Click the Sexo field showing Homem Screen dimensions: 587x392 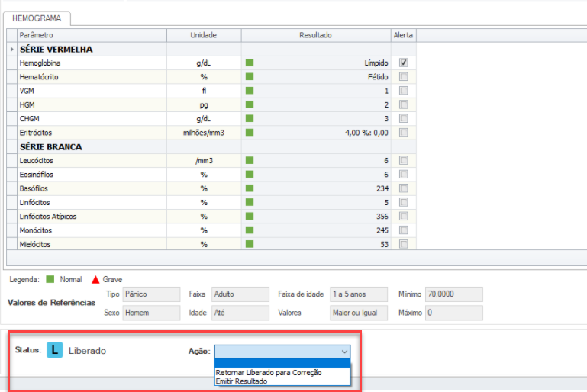pyautogui.click(x=151, y=313)
